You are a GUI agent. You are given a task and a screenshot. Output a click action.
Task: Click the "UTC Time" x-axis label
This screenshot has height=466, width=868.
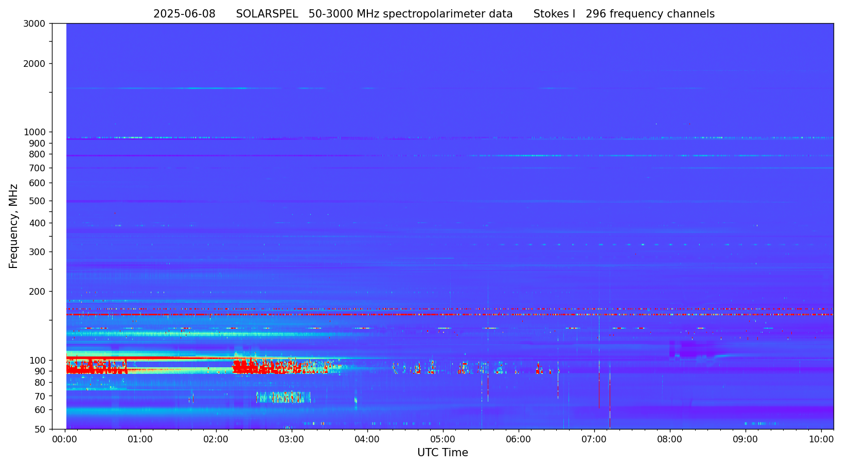(x=442, y=453)
